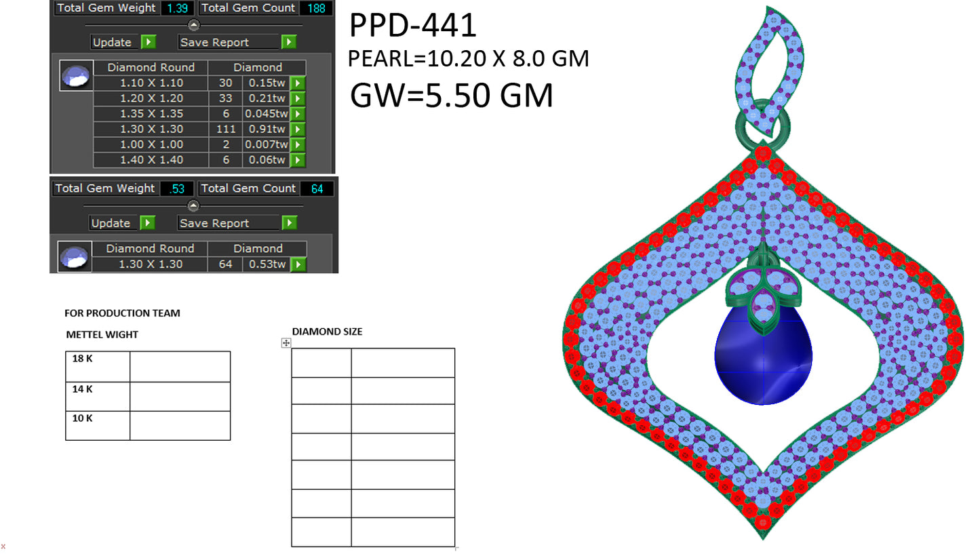Click the green arrow on the 0.53tw row
The height and width of the screenshot is (554, 980).
[297, 264]
